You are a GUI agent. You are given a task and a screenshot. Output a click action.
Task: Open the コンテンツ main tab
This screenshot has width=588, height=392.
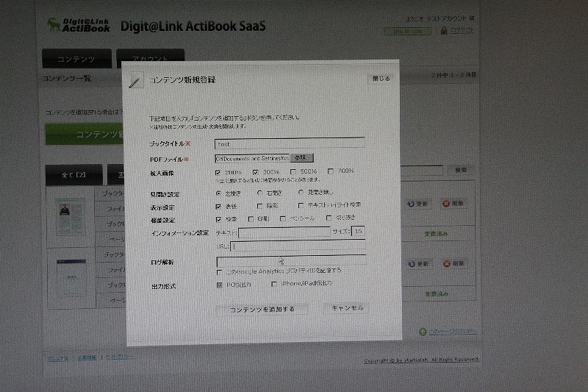click(x=76, y=59)
